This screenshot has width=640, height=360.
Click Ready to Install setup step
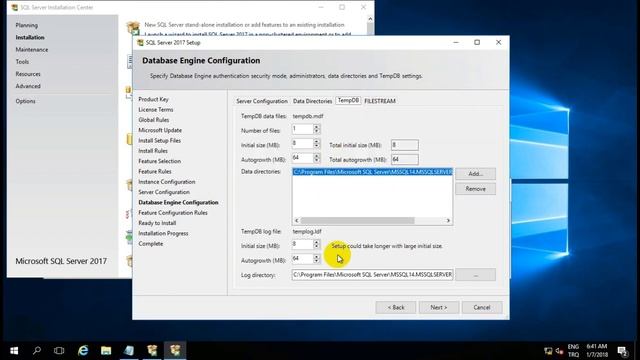[x=157, y=223]
